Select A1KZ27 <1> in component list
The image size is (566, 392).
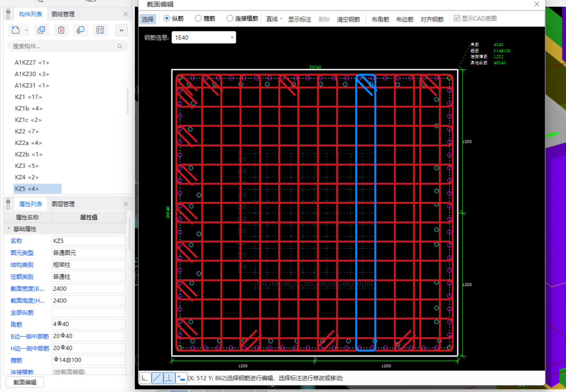coord(32,62)
